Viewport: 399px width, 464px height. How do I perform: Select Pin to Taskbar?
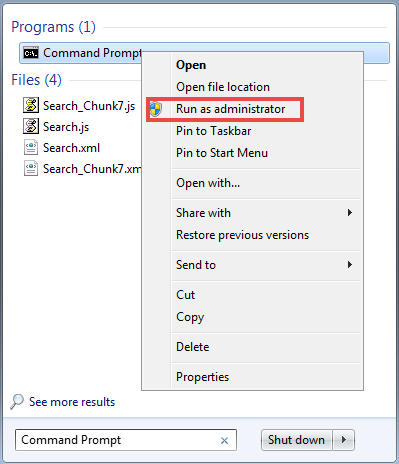click(213, 131)
